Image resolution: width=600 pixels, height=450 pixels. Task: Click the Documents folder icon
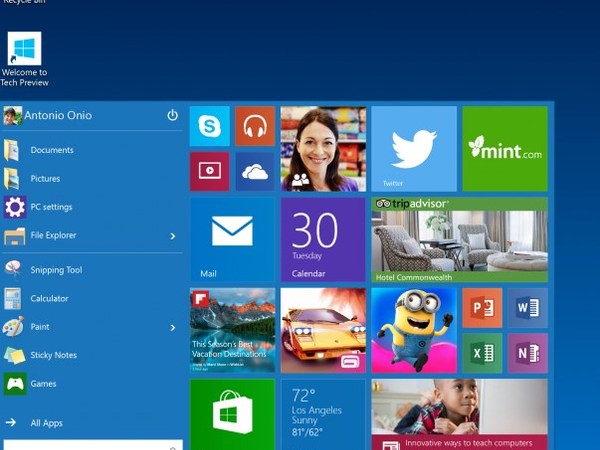point(11,150)
